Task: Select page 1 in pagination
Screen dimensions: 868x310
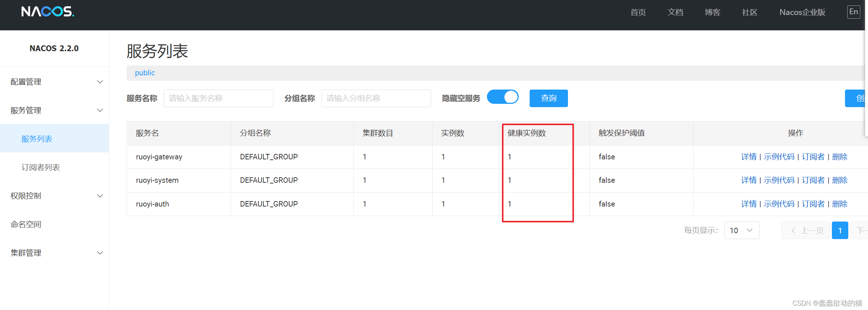Action: pyautogui.click(x=840, y=230)
